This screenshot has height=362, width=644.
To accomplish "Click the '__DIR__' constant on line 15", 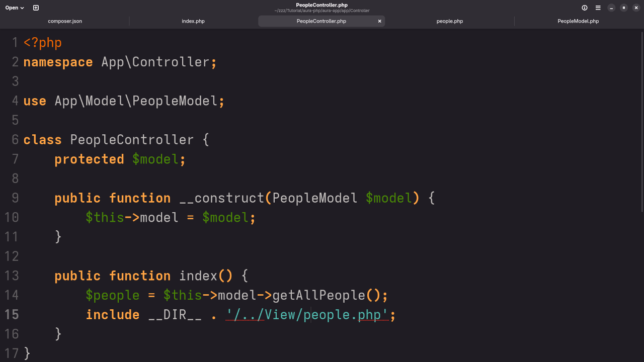I will (x=175, y=315).
